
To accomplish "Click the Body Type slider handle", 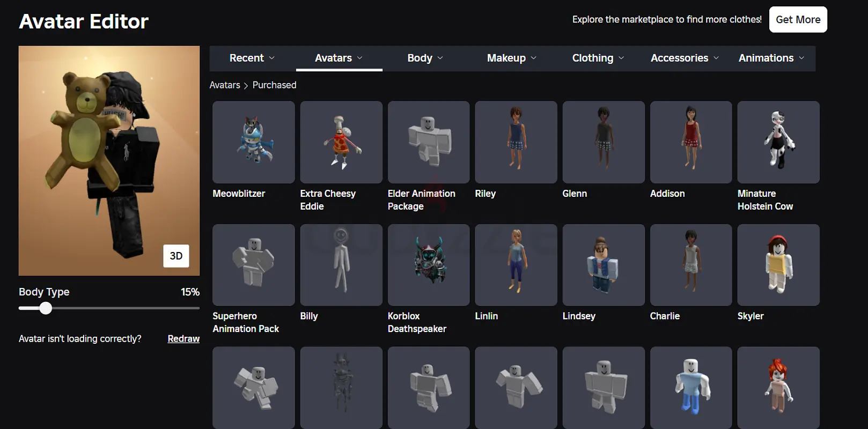I will click(46, 308).
